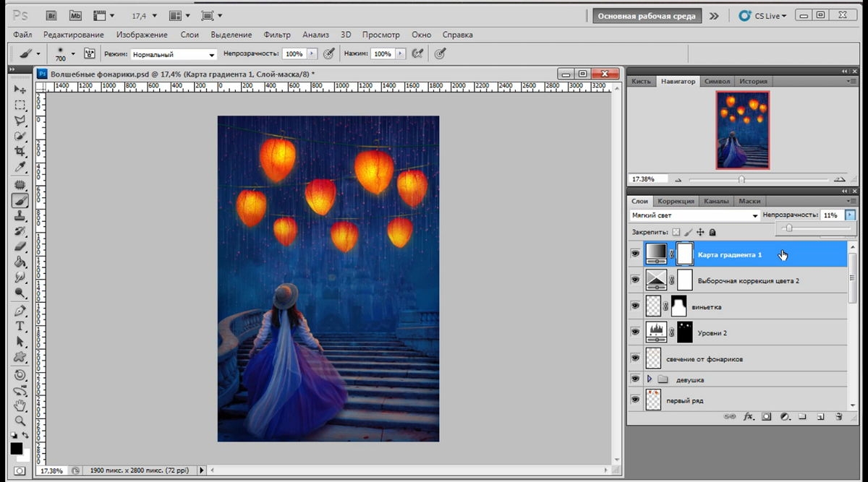
Task: Open the tool preset picker arrow
Action: click(x=38, y=53)
